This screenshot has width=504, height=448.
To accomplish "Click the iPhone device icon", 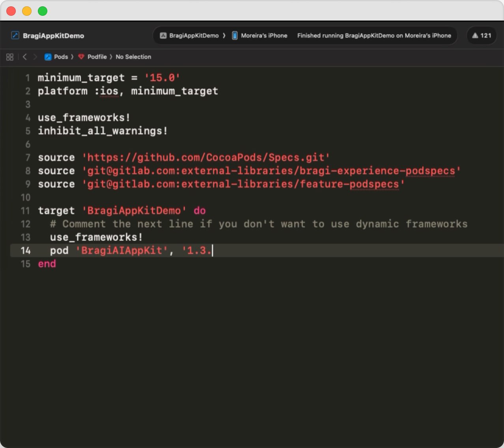I will pyautogui.click(x=235, y=35).
